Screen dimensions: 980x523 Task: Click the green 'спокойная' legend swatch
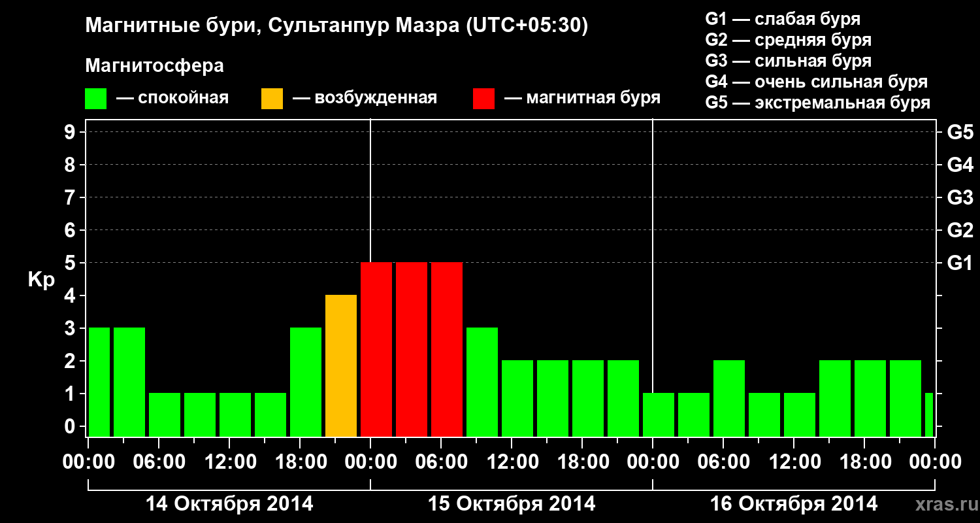[x=96, y=99]
